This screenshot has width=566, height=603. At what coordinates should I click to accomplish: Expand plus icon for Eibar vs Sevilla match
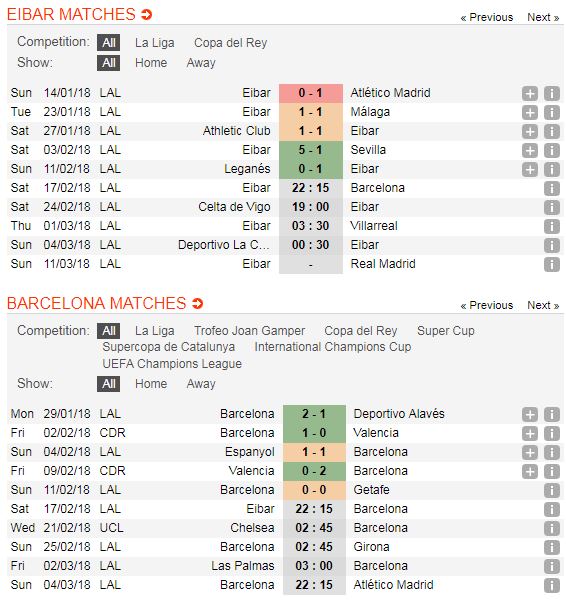(529, 150)
